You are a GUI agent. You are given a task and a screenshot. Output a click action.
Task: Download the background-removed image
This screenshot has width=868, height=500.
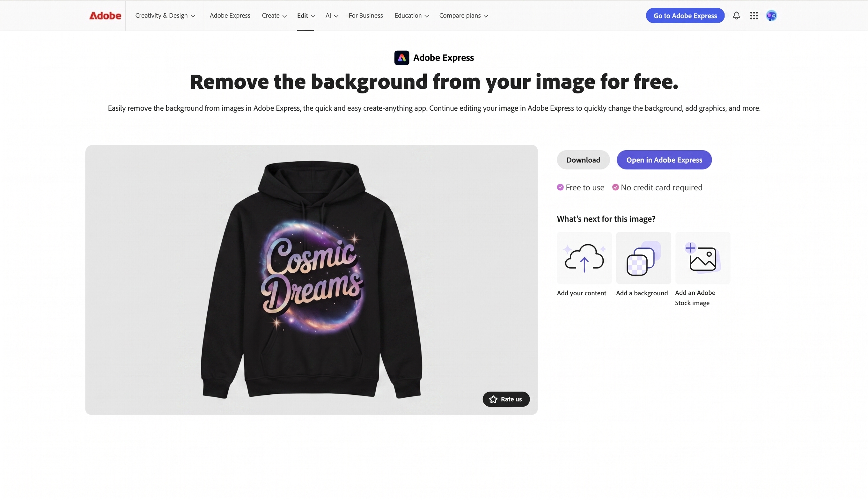click(x=583, y=160)
